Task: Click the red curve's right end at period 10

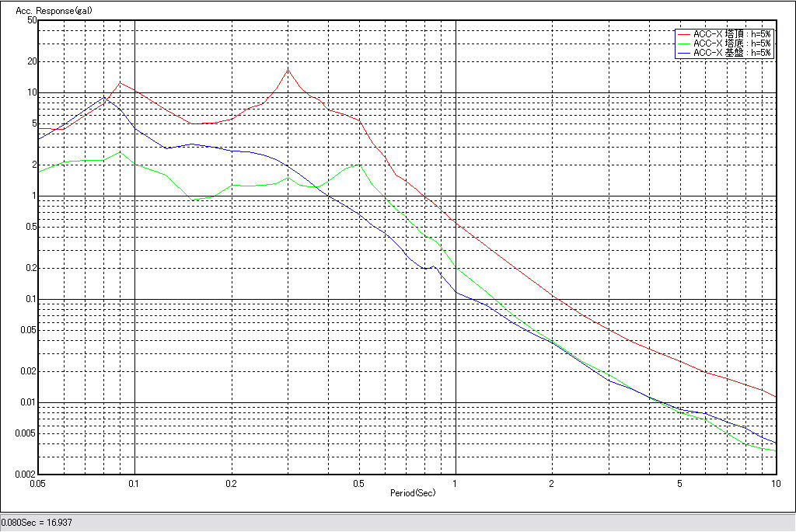Action: (x=776, y=396)
